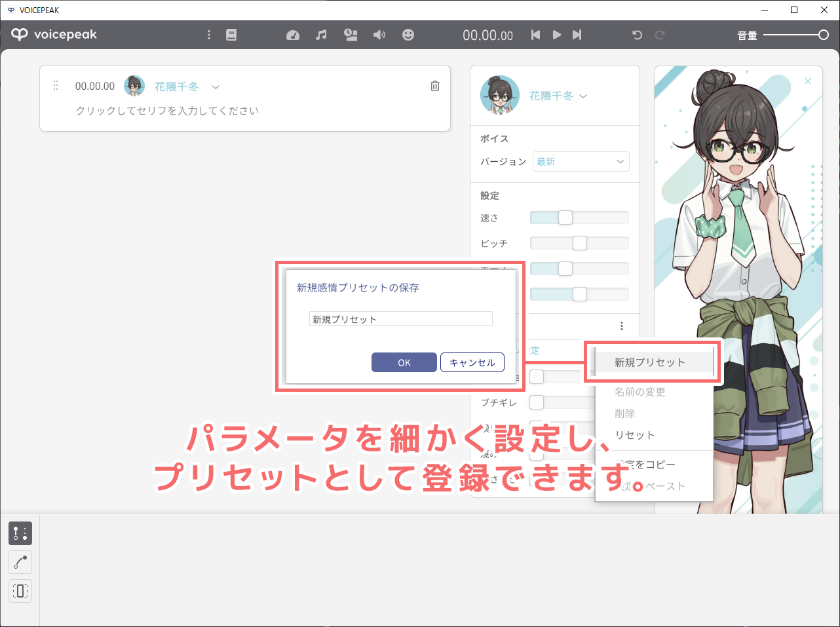Expand 花隈千冬 narrator dropdown in settings panel

[583, 96]
